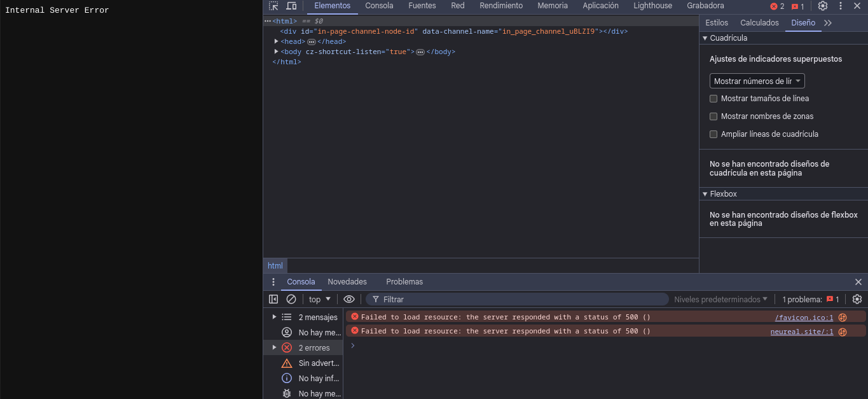The width and height of the screenshot is (868, 399).
Task: Open the neureal.site/:1 source link
Action: click(802, 332)
